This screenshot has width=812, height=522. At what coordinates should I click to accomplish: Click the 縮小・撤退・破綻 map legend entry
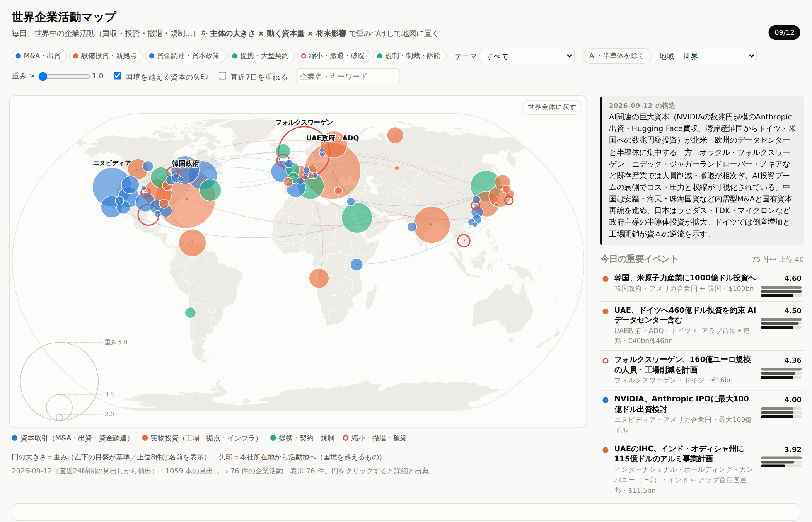click(375, 438)
